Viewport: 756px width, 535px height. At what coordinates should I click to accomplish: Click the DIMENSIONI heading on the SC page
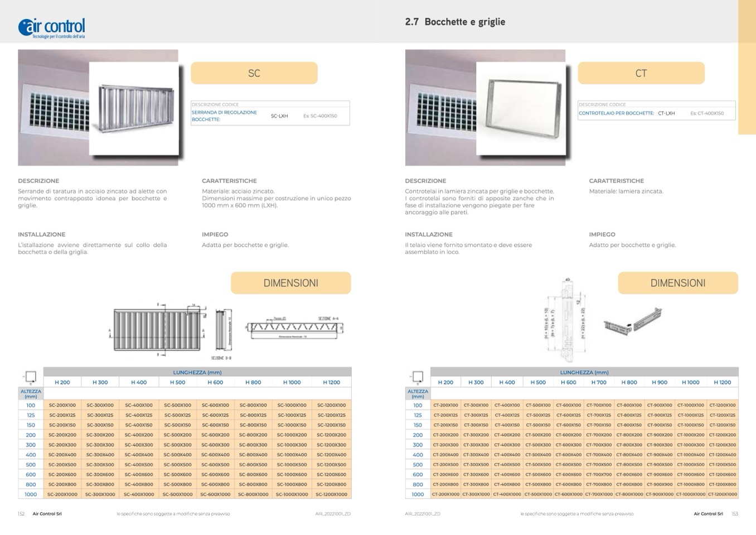[290, 283]
